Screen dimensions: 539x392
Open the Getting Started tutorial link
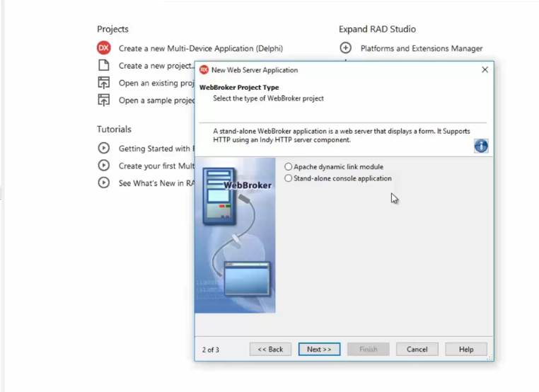point(156,149)
